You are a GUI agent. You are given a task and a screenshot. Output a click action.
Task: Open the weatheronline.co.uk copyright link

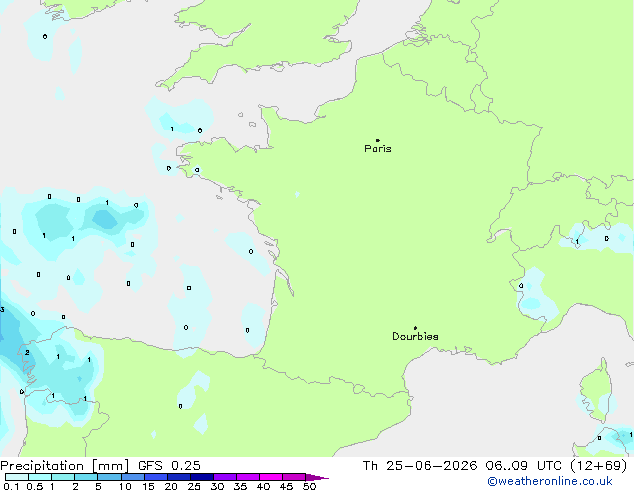(550, 481)
